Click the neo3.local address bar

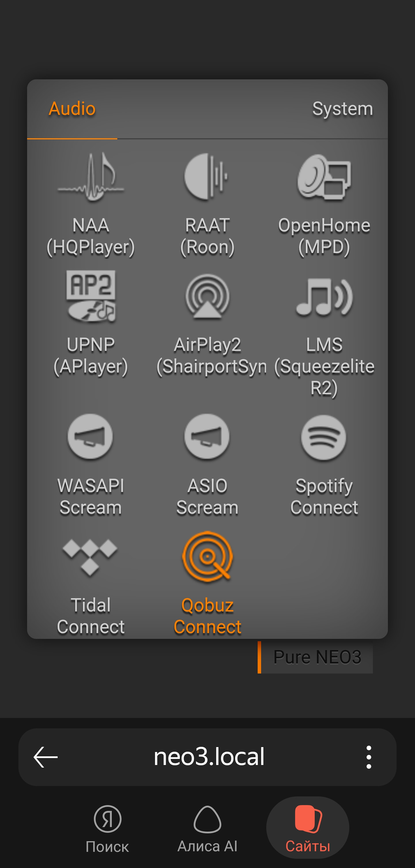209,757
